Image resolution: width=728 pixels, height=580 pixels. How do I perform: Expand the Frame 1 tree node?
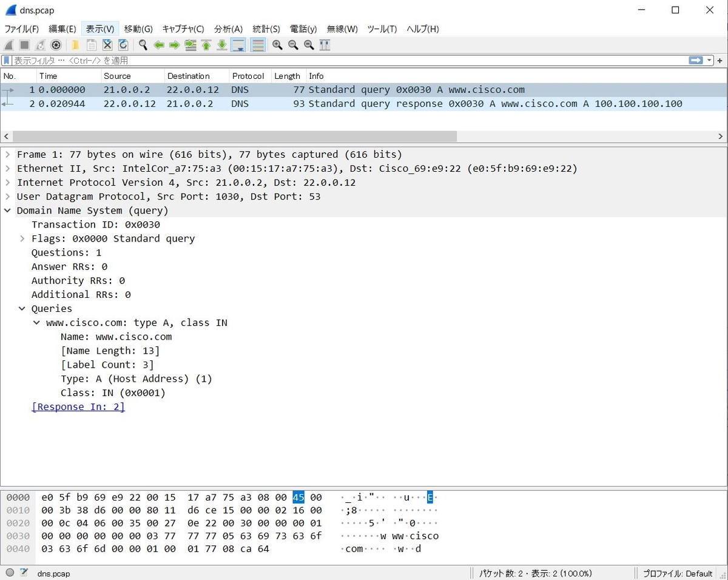[8, 154]
